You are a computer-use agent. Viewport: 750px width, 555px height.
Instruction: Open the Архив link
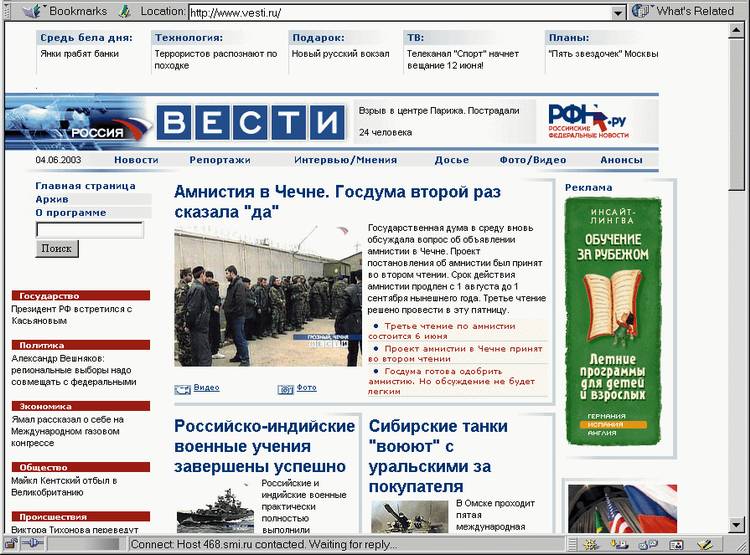click(x=52, y=200)
